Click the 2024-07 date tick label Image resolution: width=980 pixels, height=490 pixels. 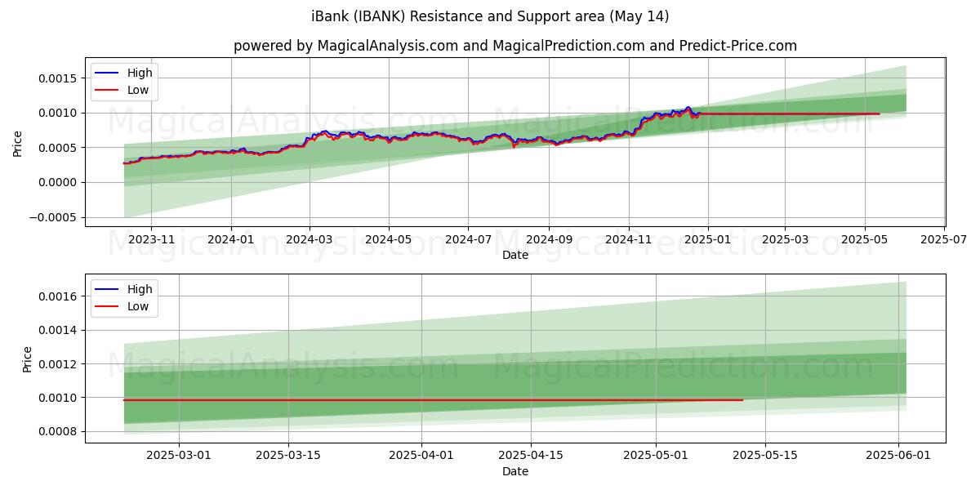click(468, 241)
